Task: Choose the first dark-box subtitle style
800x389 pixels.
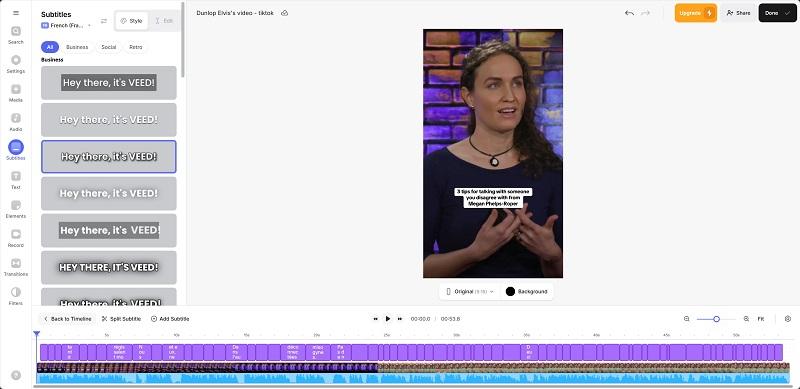Action: (x=109, y=83)
